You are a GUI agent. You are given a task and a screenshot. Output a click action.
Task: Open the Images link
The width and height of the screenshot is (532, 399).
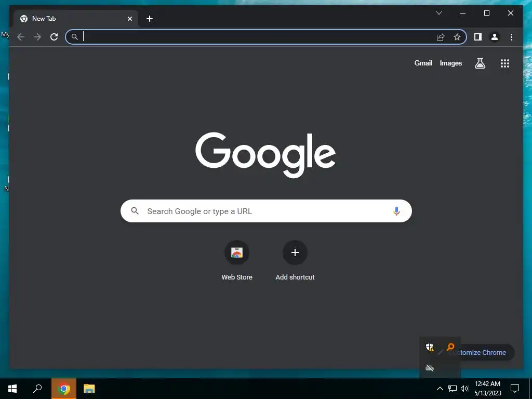[x=450, y=63]
